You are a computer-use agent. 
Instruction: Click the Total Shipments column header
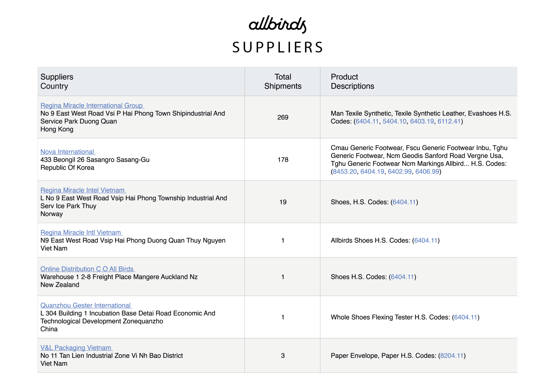click(x=283, y=81)
